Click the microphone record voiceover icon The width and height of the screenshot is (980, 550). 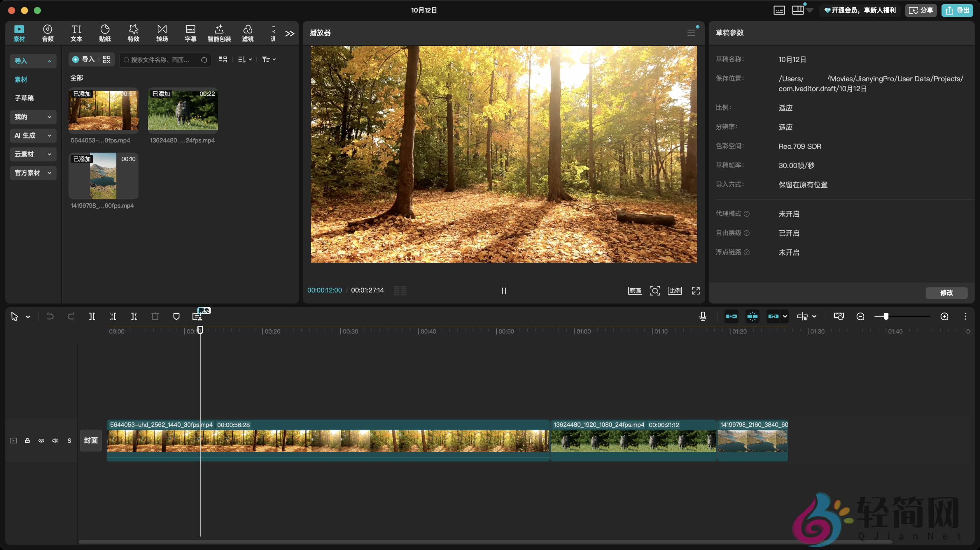pyautogui.click(x=703, y=316)
